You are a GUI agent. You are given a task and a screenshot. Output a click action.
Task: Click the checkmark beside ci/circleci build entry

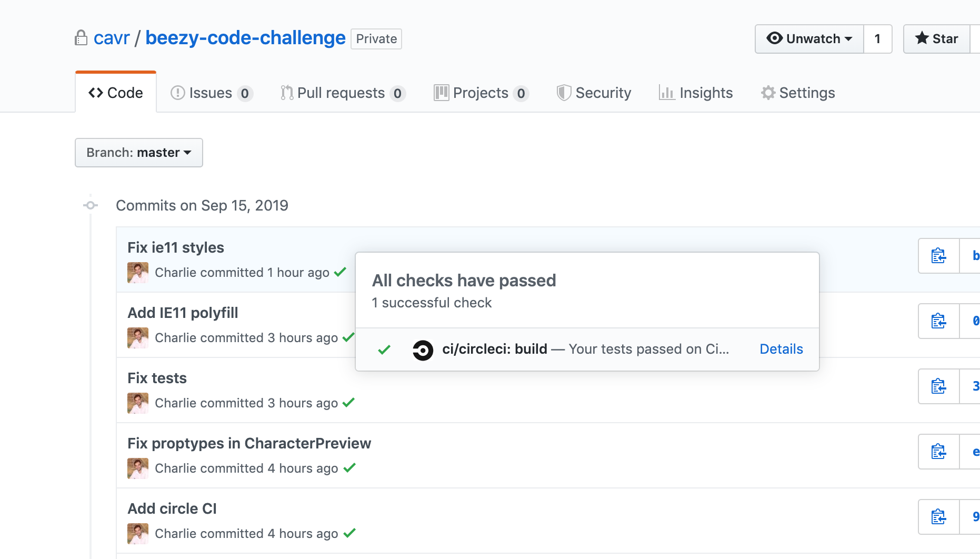click(384, 349)
